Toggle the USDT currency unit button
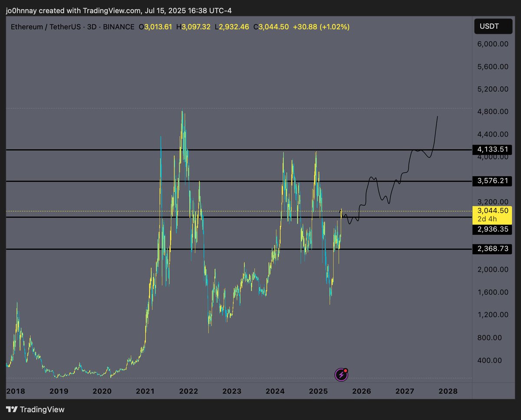Viewport: 521px width, 420px height. pos(492,26)
